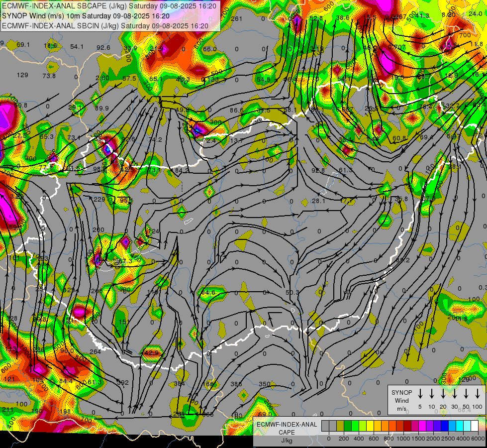The width and height of the screenshot is (487, 448).
Task: Select the pure blue CAPE legend swatch
Action: (445, 426)
